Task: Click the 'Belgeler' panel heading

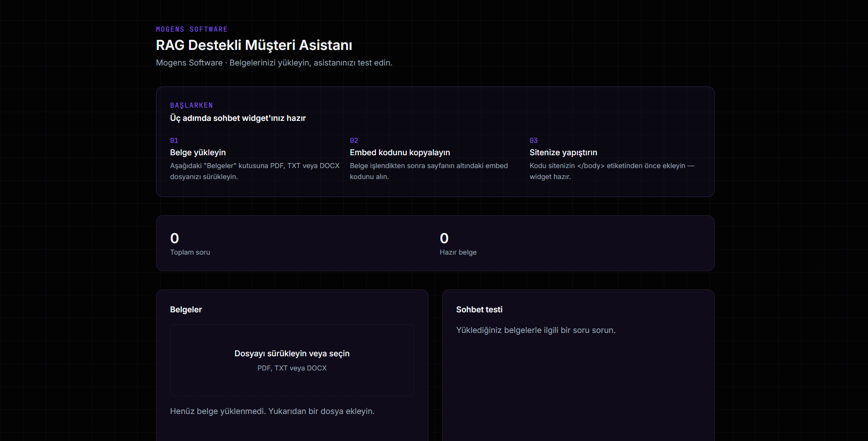Action: click(x=186, y=310)
